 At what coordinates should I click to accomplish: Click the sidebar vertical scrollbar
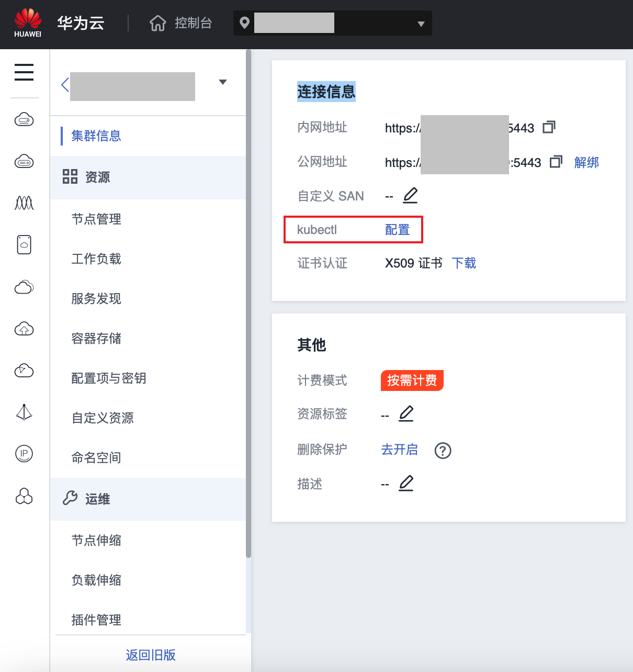[x=248, y=304]
